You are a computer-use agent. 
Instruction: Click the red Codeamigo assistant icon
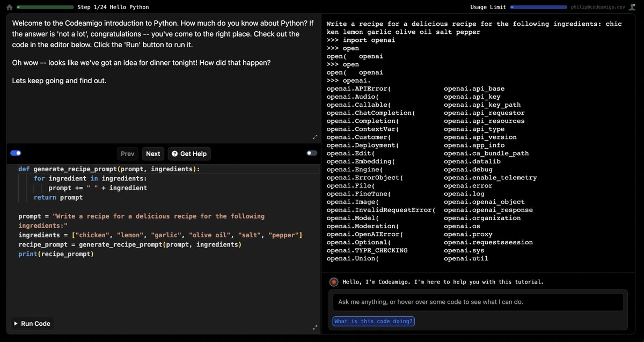coord(333,281)
